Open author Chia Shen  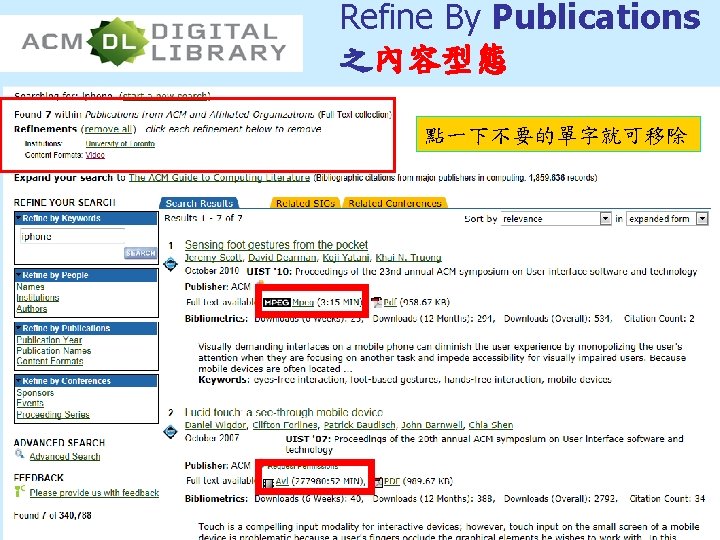click(x=490, y=425)
